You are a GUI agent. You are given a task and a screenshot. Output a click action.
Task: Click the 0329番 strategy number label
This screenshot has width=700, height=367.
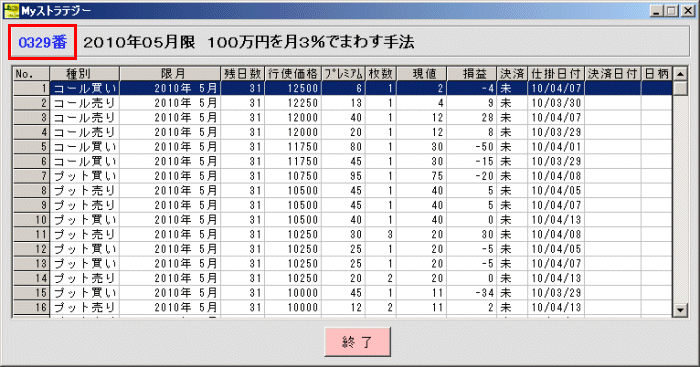click(43, 42)
